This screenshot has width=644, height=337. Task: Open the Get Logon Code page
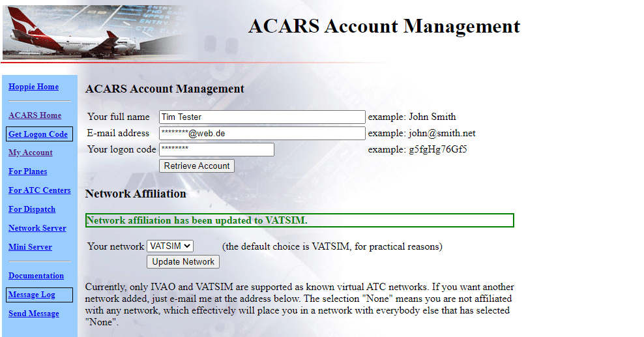click(38, 134)
